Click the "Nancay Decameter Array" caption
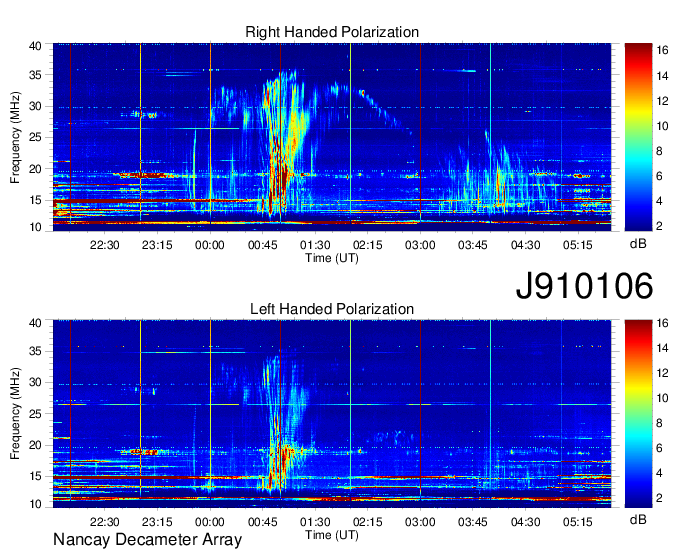This screenshot has width=680, height=552. point(147,539)
